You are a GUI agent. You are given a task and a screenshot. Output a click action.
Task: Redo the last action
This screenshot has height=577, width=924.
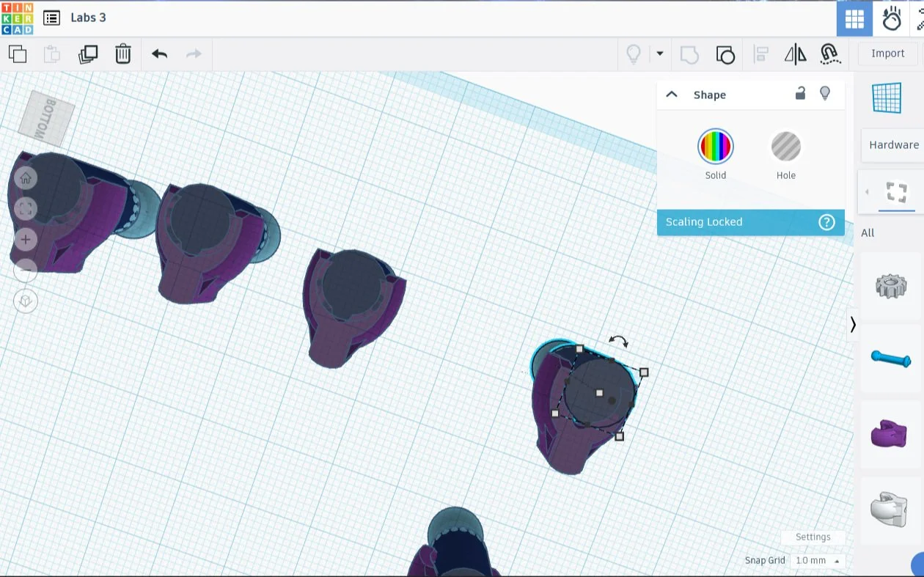click(x=194, y=54)
